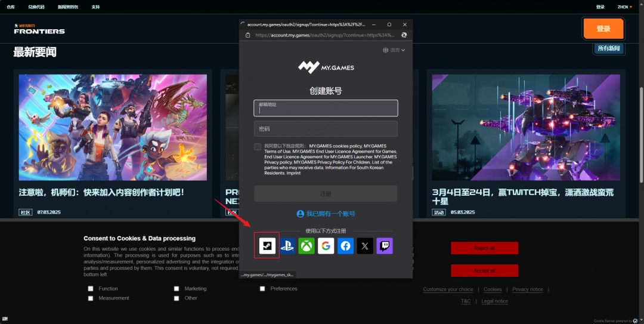The width and height of the screenshot is (644, 324).
Task: Sign up with Google icon
Action: [x=326, y=246]
